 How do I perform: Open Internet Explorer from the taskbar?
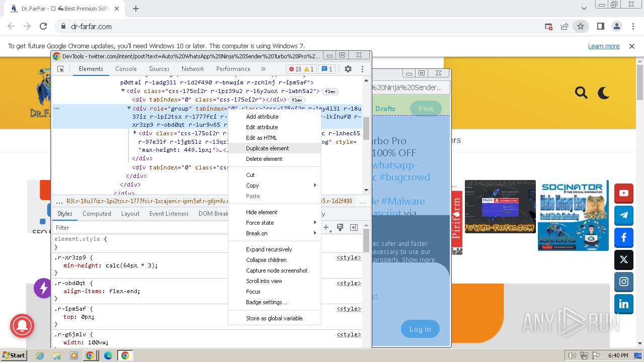tap(40, 355)
